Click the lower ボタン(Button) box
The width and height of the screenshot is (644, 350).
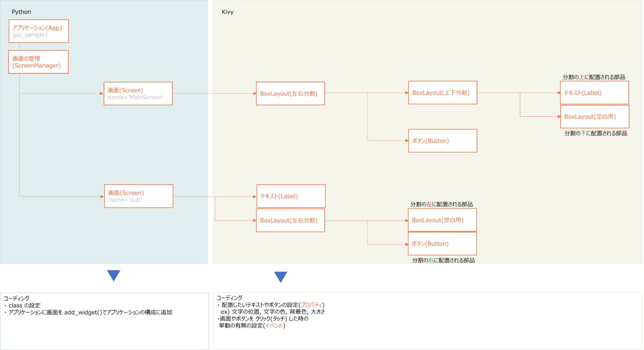click(x=442, y=244)
